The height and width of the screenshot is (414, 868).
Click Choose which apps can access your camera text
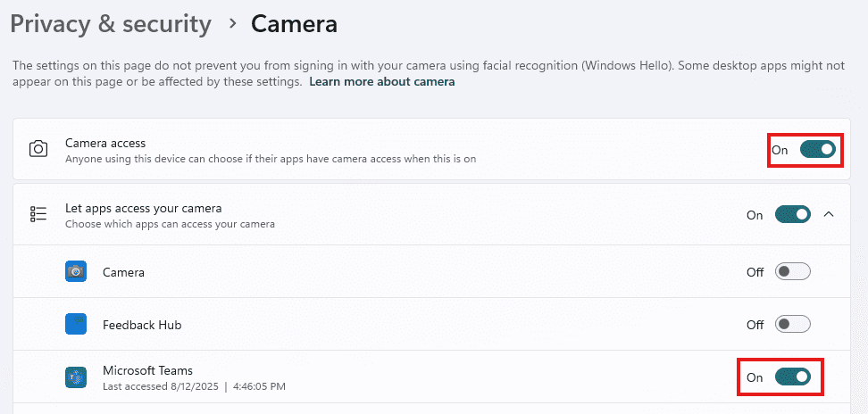point(170,225)
